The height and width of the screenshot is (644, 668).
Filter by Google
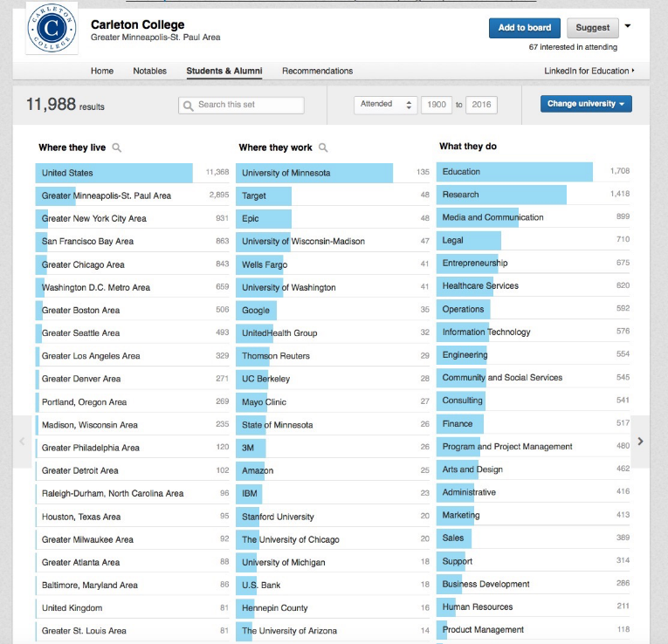333,311
